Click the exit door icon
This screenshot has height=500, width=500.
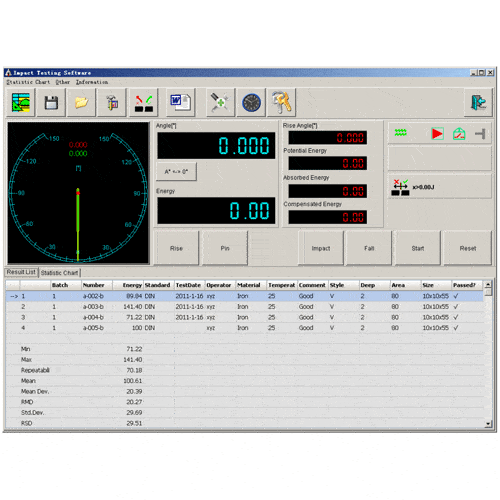pyautogui.click(x=478, y=102)
